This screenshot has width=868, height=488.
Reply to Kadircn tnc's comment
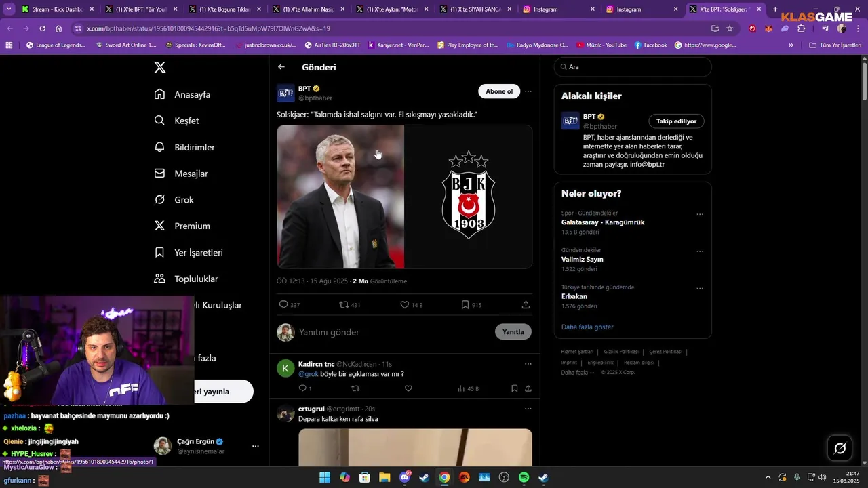302,388
